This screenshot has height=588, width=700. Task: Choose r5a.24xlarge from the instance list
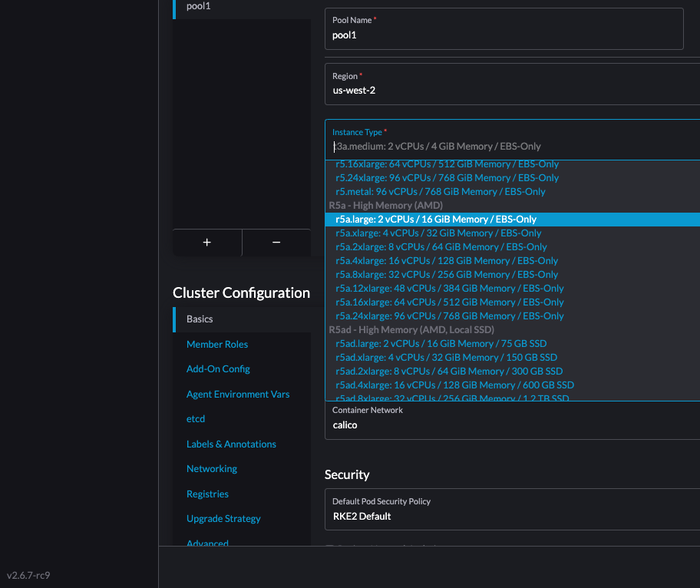[x=448, y=315]
